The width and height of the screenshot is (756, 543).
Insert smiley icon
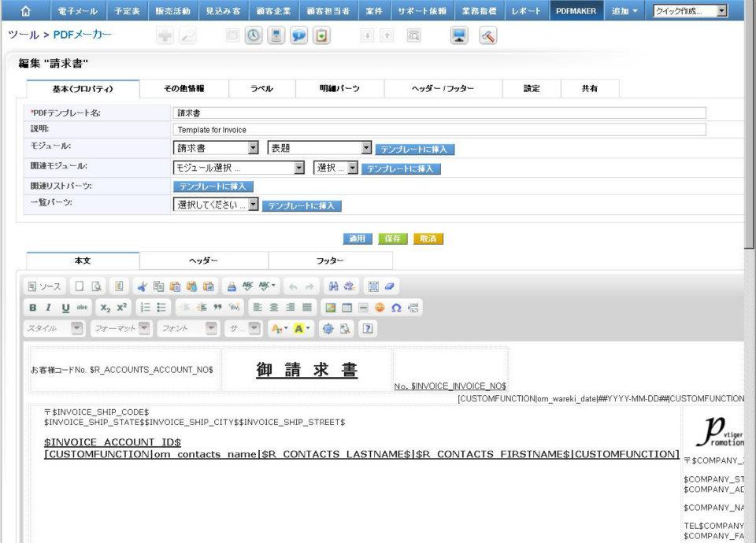click(x=380, y=308)
